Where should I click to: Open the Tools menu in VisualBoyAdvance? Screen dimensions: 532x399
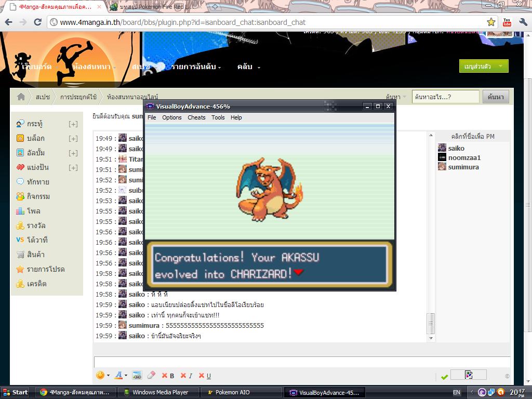218,117
